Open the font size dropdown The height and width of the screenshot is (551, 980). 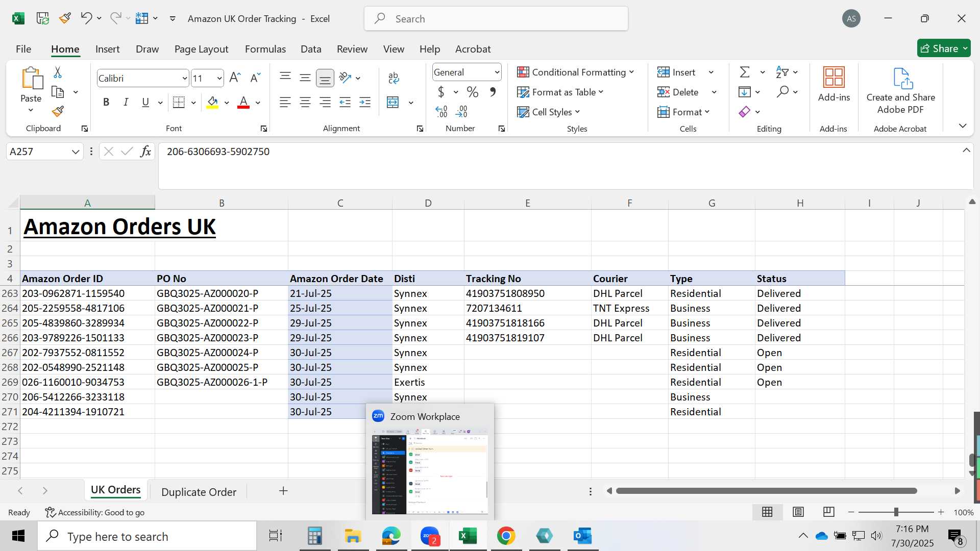(219, 79)
